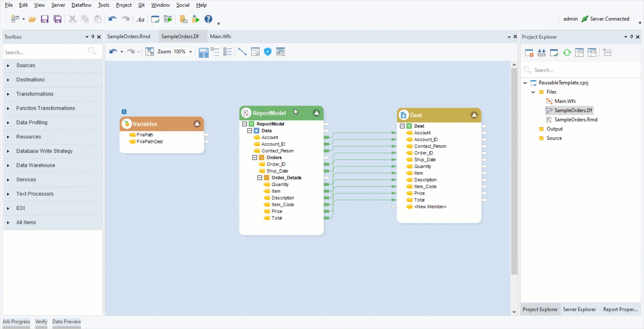Screen dimensions: 644x329
Task: Click the green refresh icon in Project Explorer
Action: 567,53
